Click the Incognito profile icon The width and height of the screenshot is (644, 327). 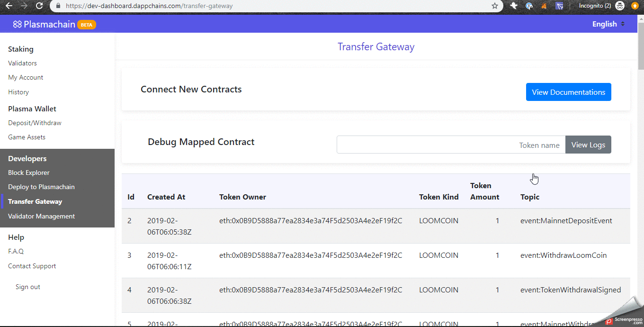[x=619, y=6]
